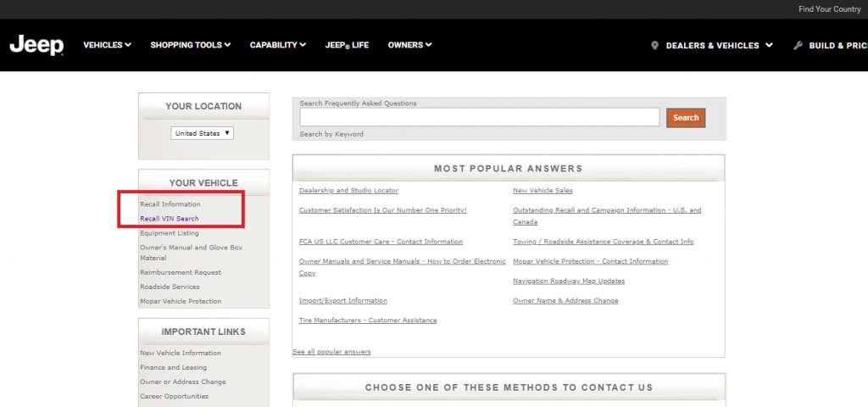Image resolution: width=868 pixels, height=407 pixels.
Task: Open Career Opportunities link
Action: pos(175,396)
